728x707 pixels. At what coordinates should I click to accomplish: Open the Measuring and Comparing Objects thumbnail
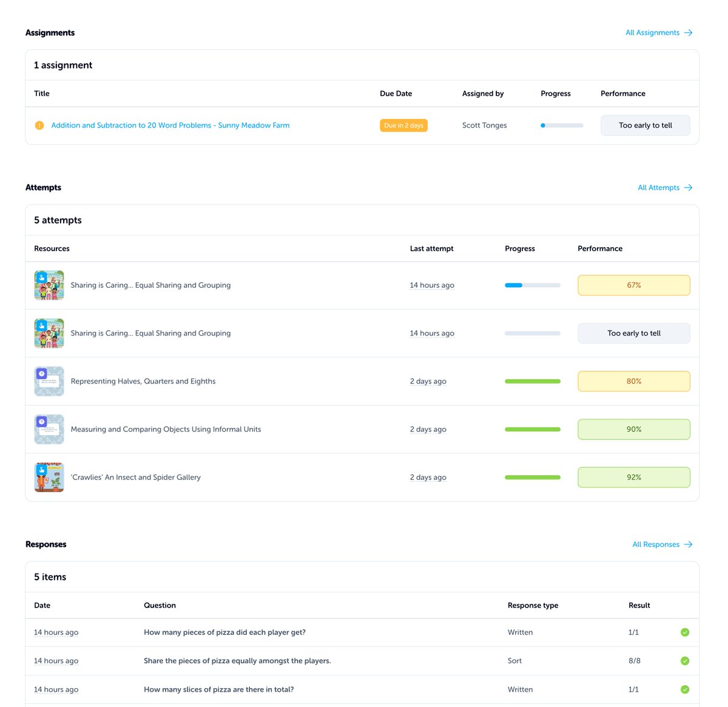(49, 429)
